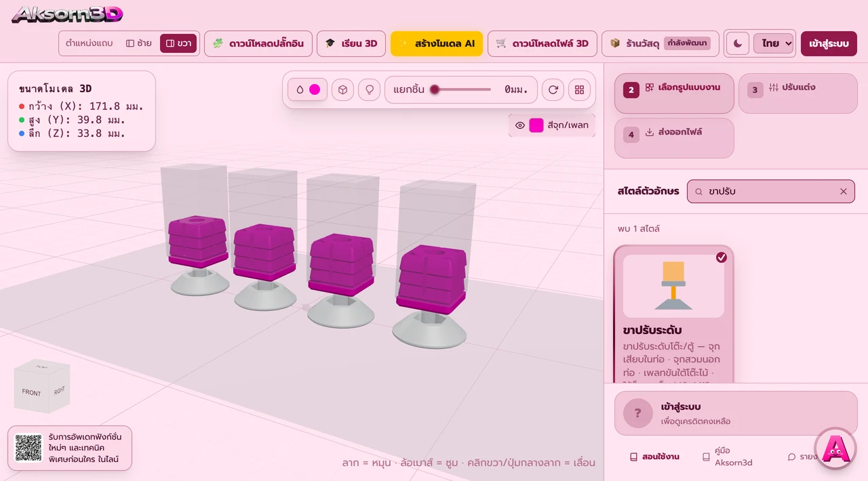This screenshot has height=481, width=868.
Task: Open step 3 ปรับแต่ง tab
Action: coord(798,93)
